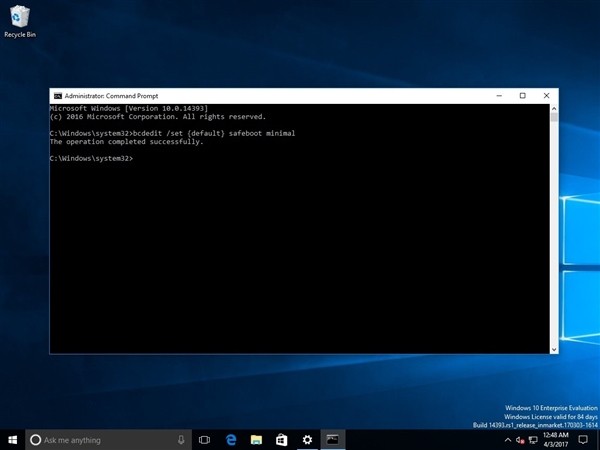Maximize the Command Prompt window

click(x=522, y=96)
